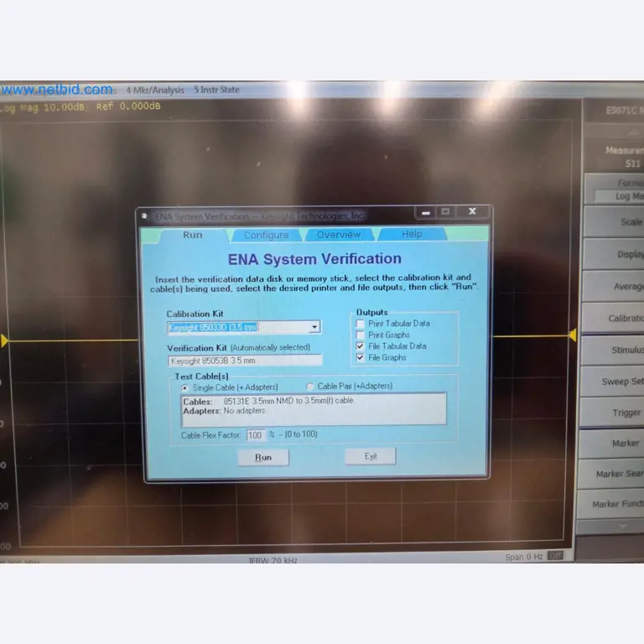The width and height of the screenshot is (644, 644).
Task: Click the right yellow reference level marker
Action: click(572, 335)
